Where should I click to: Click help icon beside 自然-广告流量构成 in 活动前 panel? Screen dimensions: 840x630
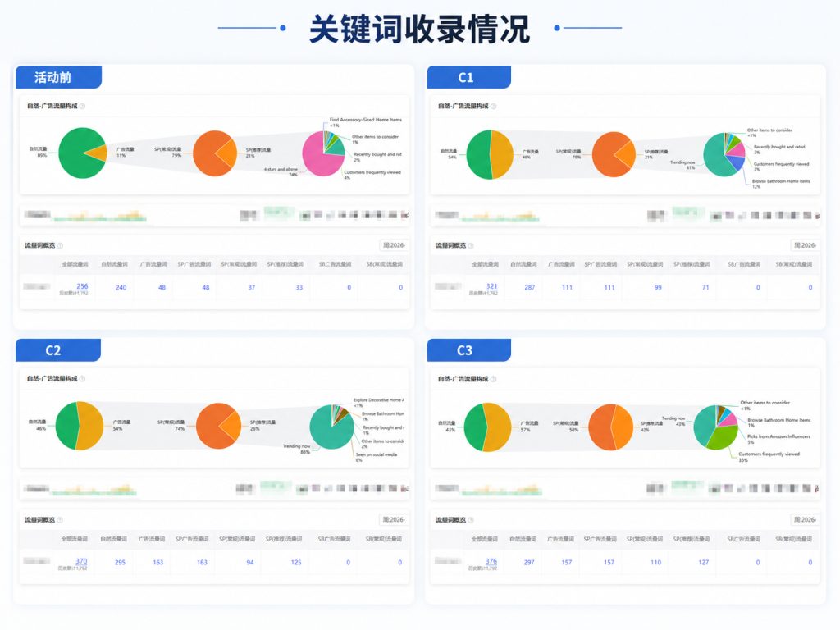(83, 106)
